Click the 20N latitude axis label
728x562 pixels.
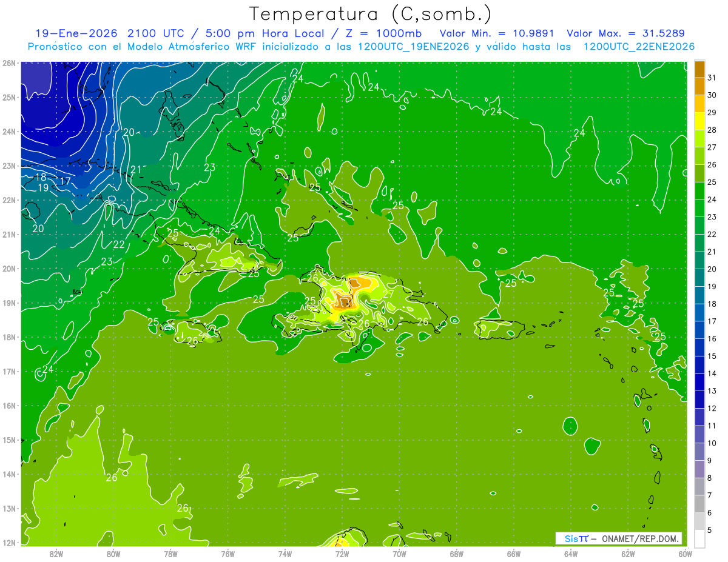[x=9, y=269]
